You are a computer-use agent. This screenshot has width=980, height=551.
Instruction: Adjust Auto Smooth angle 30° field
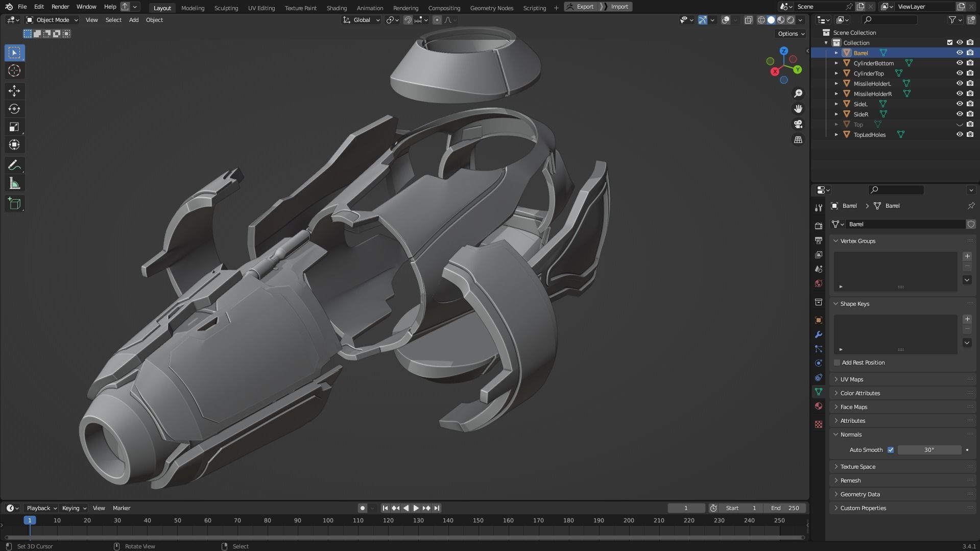pos(929,450)
